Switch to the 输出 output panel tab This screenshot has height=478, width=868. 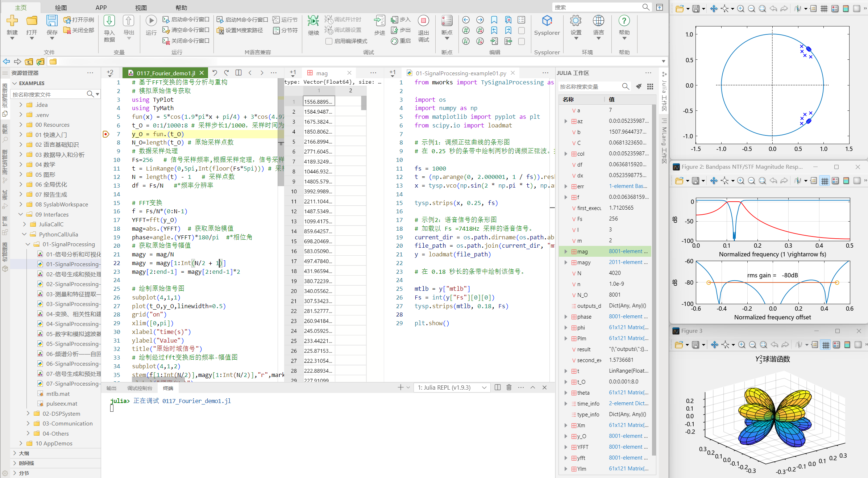tap(111, 388)
